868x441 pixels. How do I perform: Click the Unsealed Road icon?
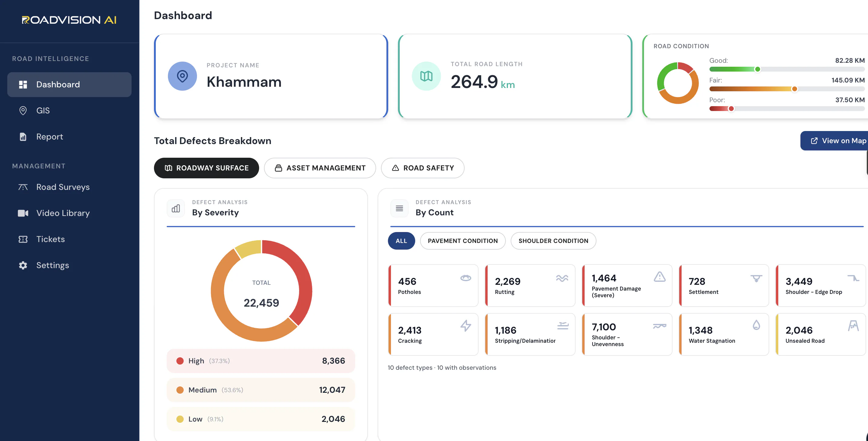pyautogui.click(x=853, y=326)
